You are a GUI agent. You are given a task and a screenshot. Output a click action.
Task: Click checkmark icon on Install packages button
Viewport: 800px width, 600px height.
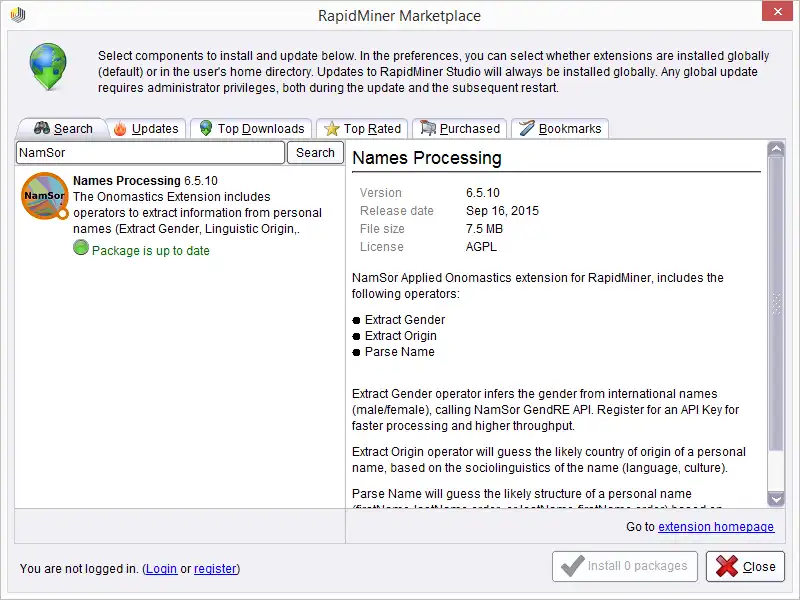click(572, 565)
